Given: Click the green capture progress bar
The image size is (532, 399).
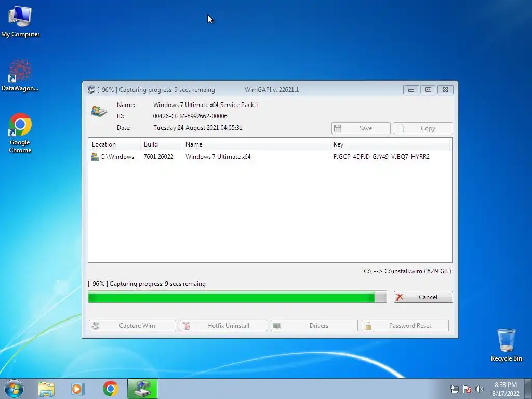Looking at the screenshot, I should [x=237, y=297].
